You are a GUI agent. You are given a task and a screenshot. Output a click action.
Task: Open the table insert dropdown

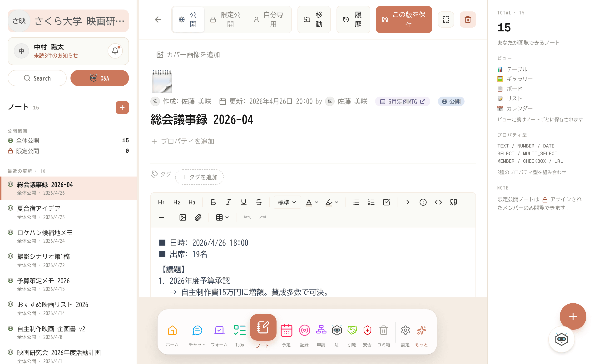(222, 217)
